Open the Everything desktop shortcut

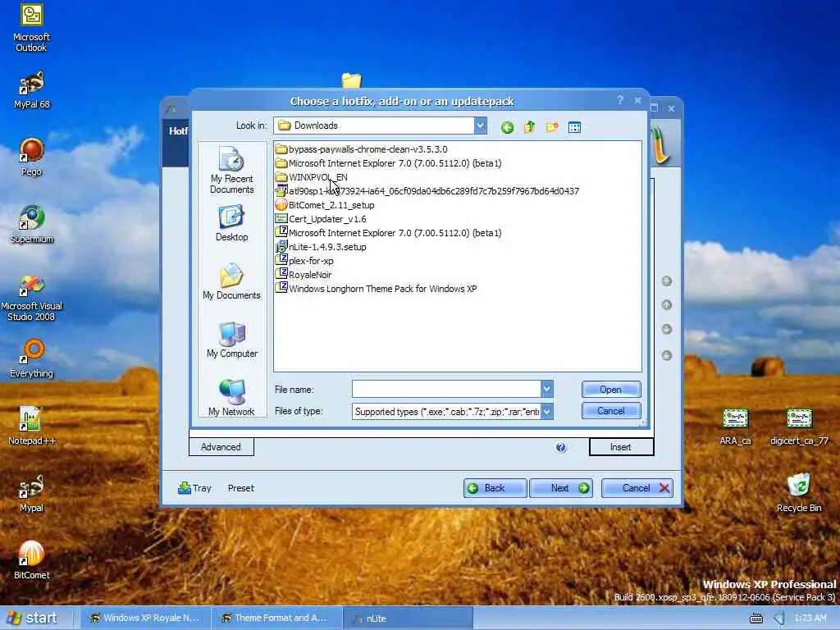coord(32,359)
